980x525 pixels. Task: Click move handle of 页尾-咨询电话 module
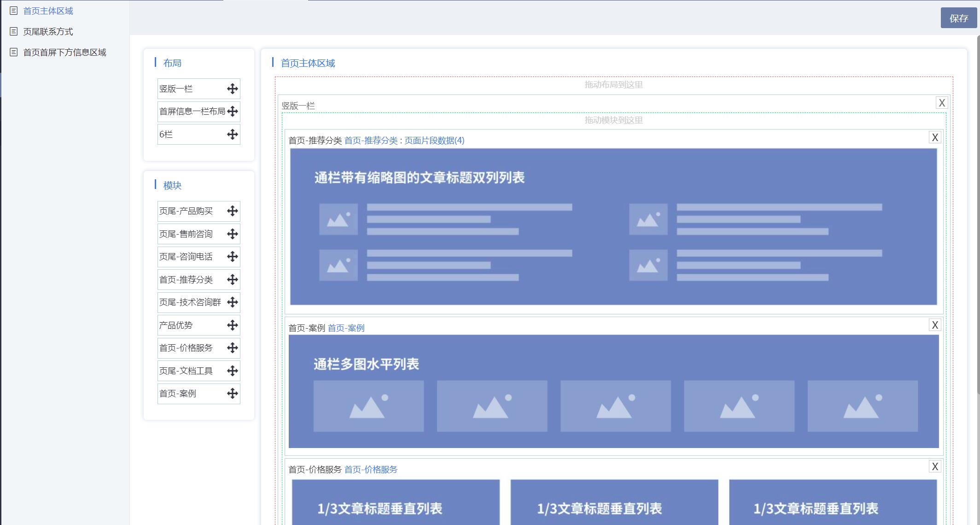(x=233, y=257)
